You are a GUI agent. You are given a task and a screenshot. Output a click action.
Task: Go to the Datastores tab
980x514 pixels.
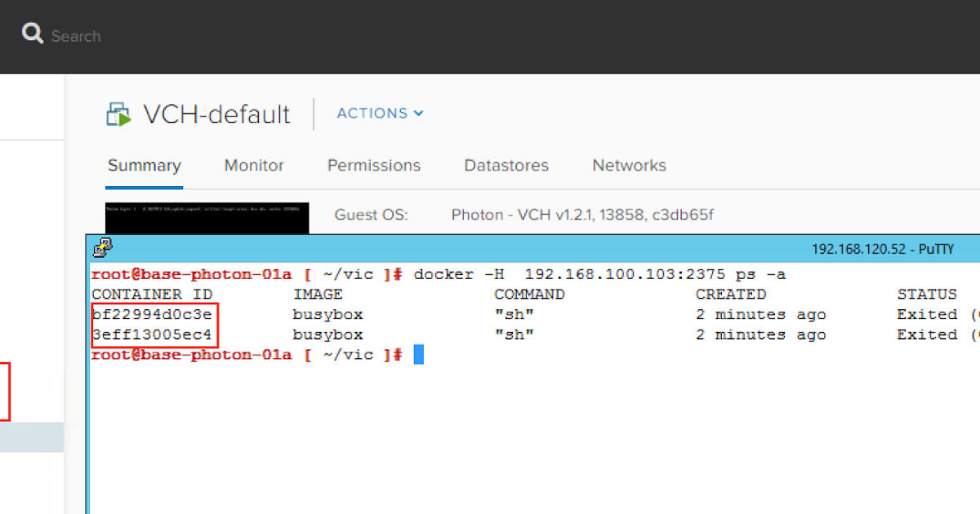506,166
